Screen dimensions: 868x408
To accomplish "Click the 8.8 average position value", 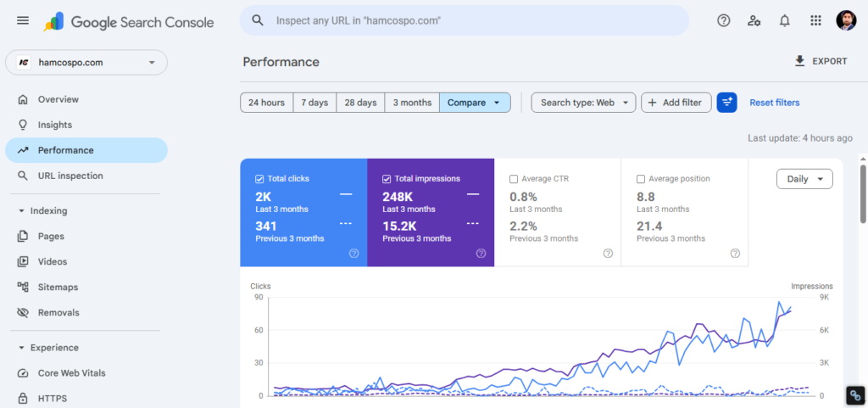I will point(645,197).
